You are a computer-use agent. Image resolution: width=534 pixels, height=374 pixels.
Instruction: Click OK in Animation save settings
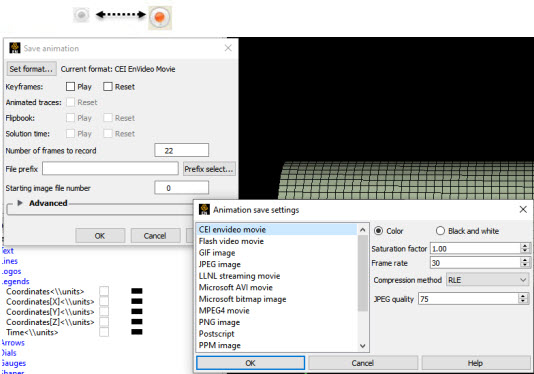point(250,363)
